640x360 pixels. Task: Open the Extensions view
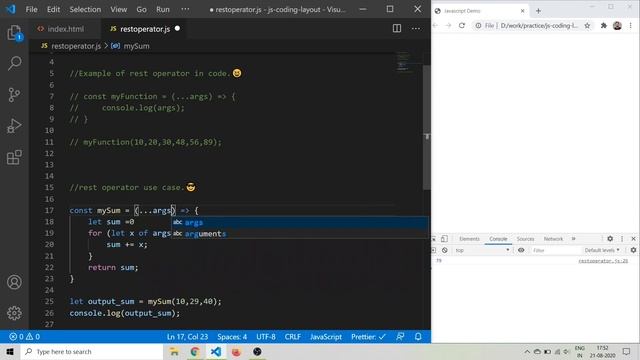click(14, 157)
